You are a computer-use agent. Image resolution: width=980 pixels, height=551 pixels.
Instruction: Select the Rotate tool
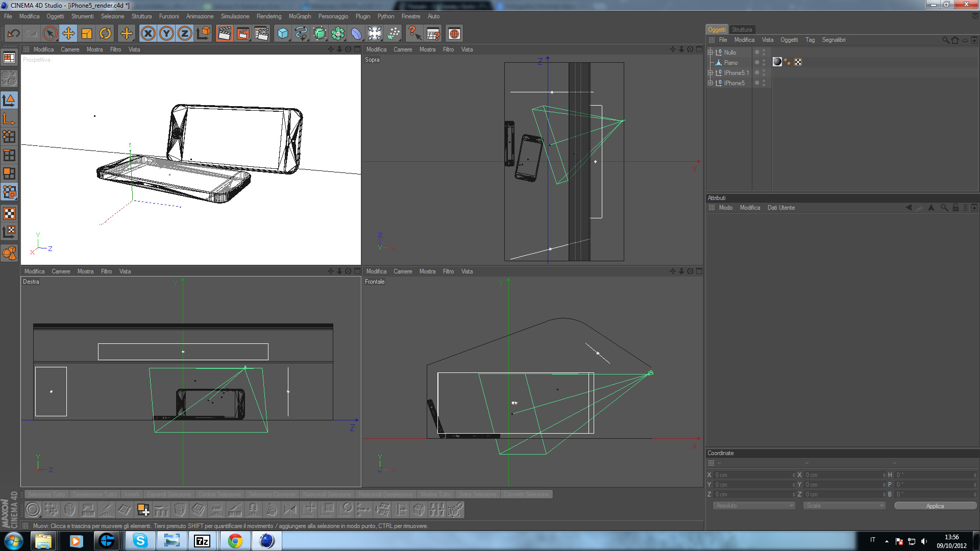point(105,34)
